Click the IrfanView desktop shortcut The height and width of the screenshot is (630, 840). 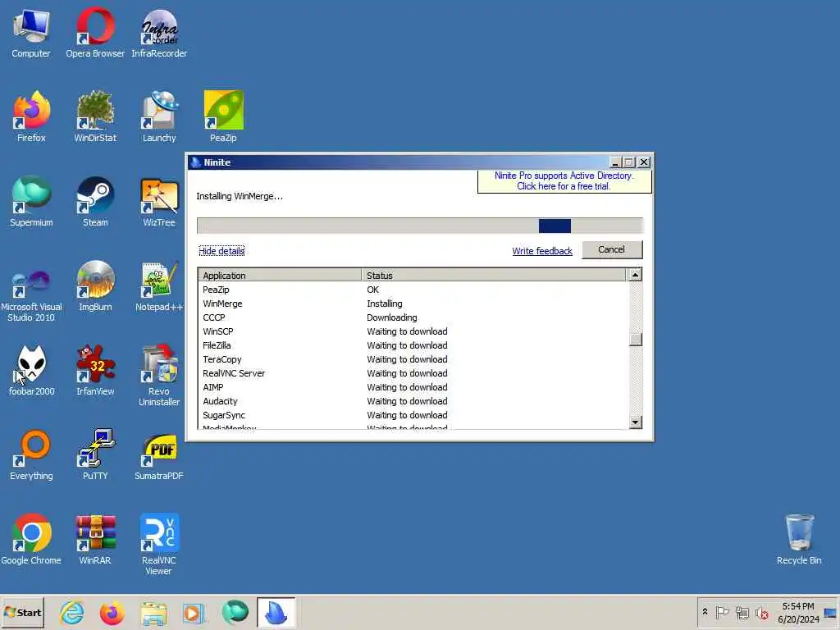click(x=95, y=371)
